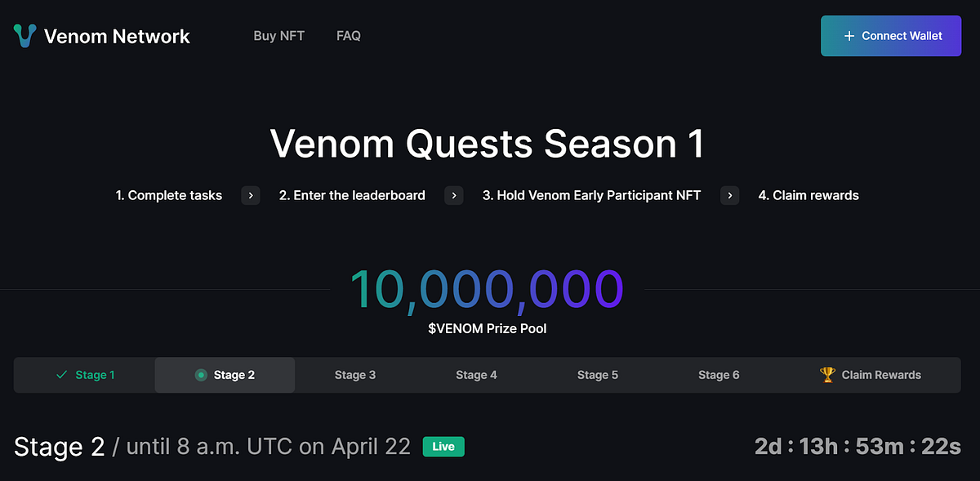
Task: Switch to the Stage 4 tab
Action: [x=476, y=375]
